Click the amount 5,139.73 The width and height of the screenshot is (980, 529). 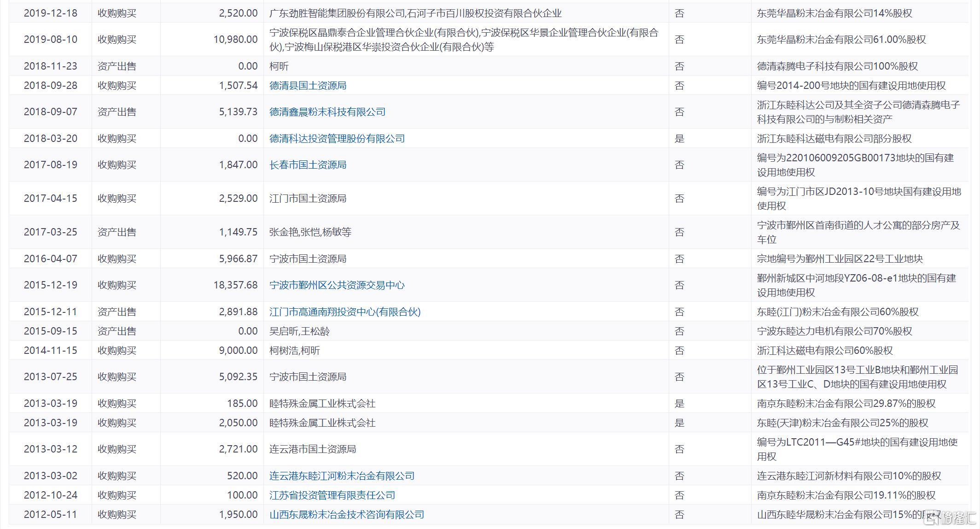point(238,112)
